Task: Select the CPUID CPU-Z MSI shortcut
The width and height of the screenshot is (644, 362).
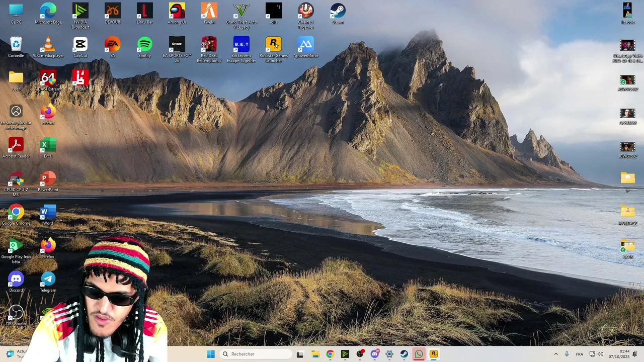Action: [x=16, y=185]
